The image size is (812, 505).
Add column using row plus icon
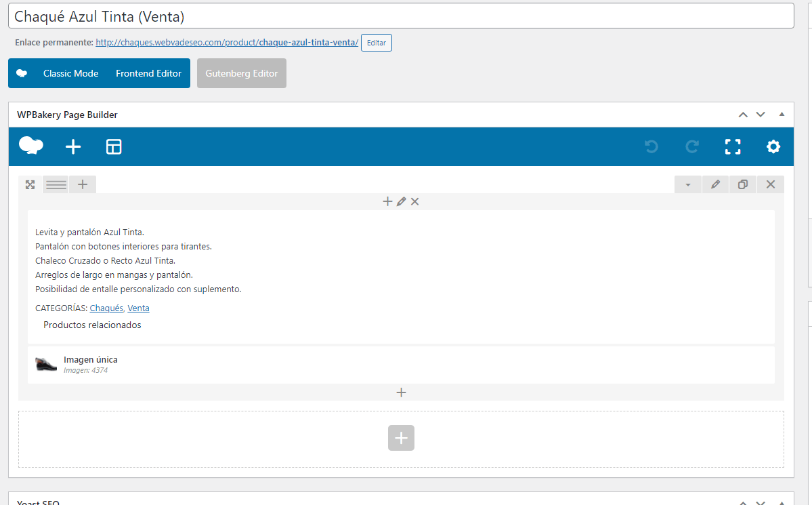click(x=83, y=184)
